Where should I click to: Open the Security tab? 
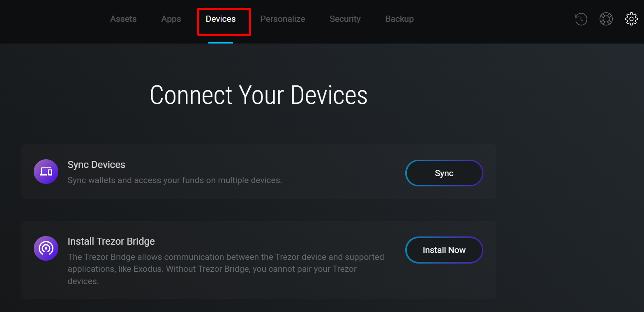pyautogui.click(x=345, y=19)
